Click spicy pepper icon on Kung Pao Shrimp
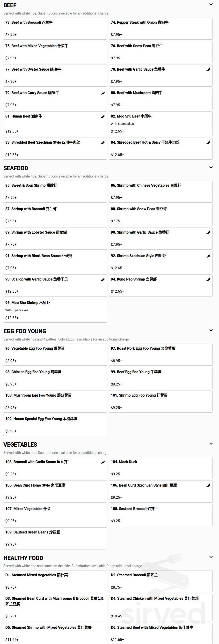The height and width of the screenshot is (644, 219). coord(208,279)
